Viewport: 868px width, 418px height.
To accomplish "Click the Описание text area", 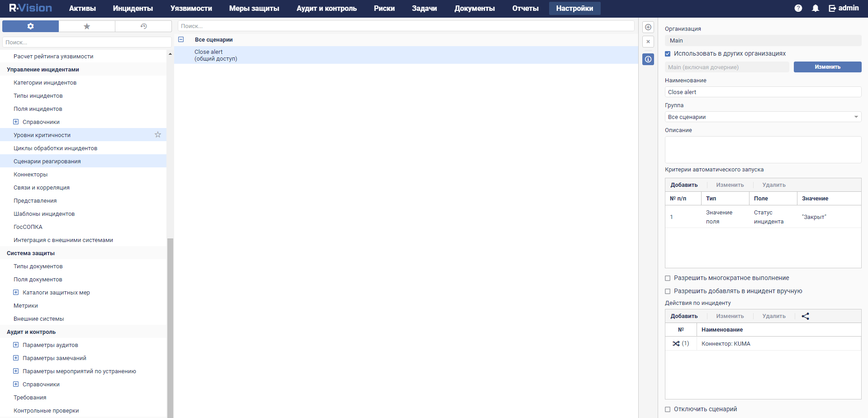I will click(x=763, y=150).
